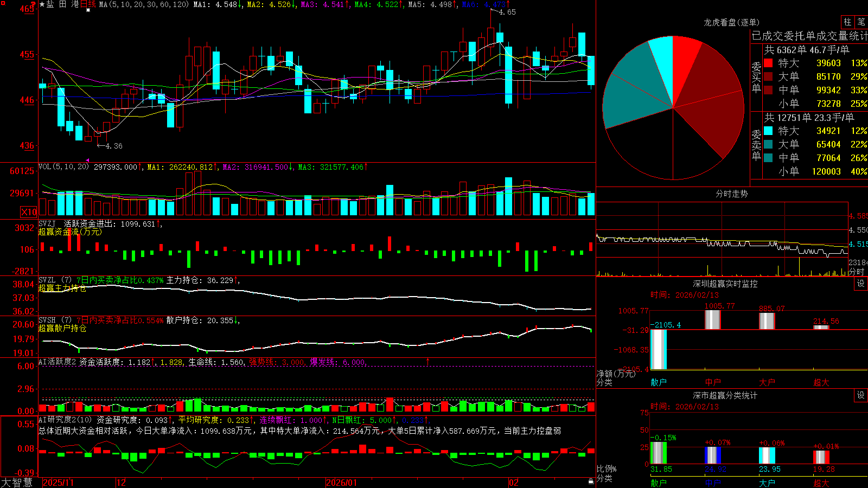The width and height of the screenshot is (868, 488).
Task: Click the 已成交委托单成交量统计 header
Action: (x=809, y=36)
